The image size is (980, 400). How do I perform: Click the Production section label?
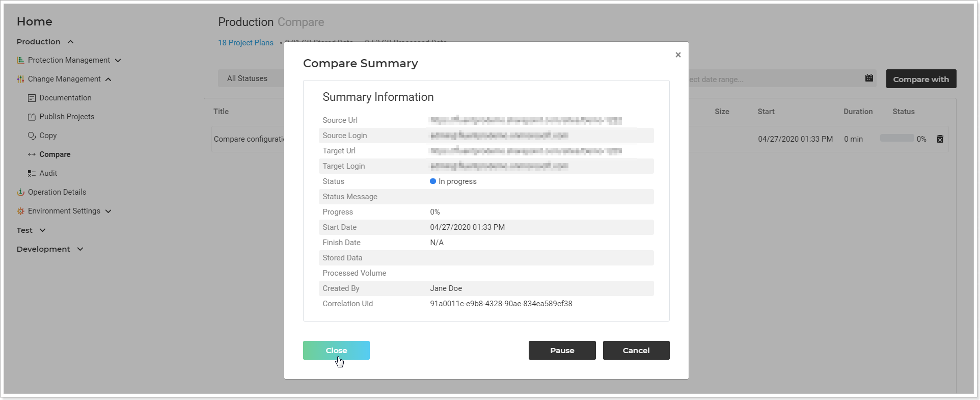click(x=38, y=42)
